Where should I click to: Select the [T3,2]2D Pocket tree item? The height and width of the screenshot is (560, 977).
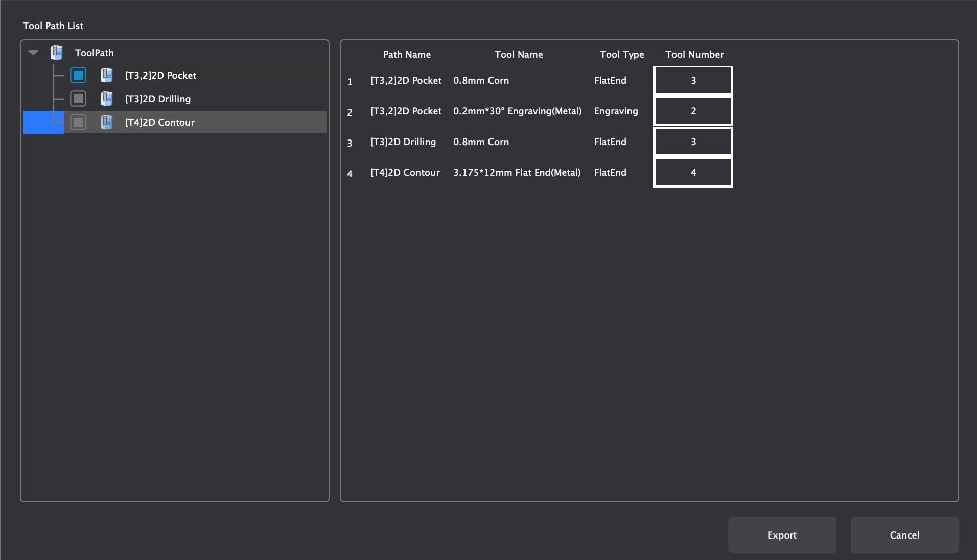click(159, 75)
